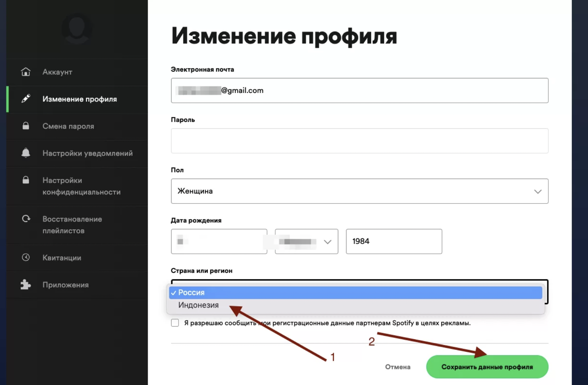Open the Квитанции section

coord(77,258)
